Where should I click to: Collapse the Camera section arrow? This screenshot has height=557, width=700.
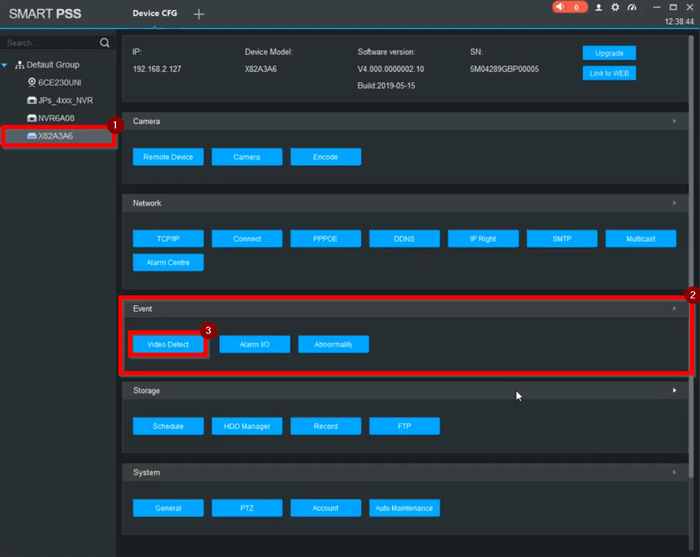point(675,121)
